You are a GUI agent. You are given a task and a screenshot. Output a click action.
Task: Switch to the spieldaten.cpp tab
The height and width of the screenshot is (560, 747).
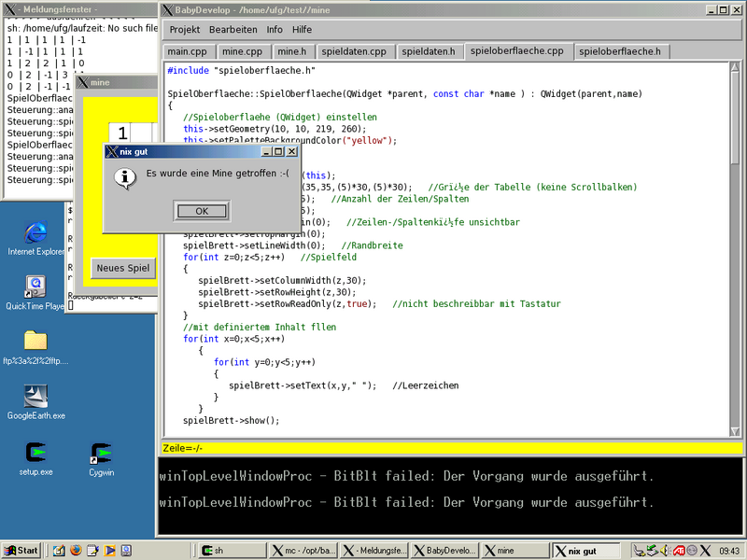click(354, 51)
